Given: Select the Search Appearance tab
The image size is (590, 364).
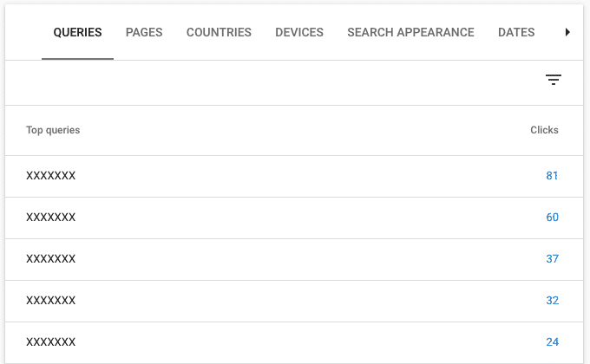Looking at the screenshot, I should [x=410, y=32].
